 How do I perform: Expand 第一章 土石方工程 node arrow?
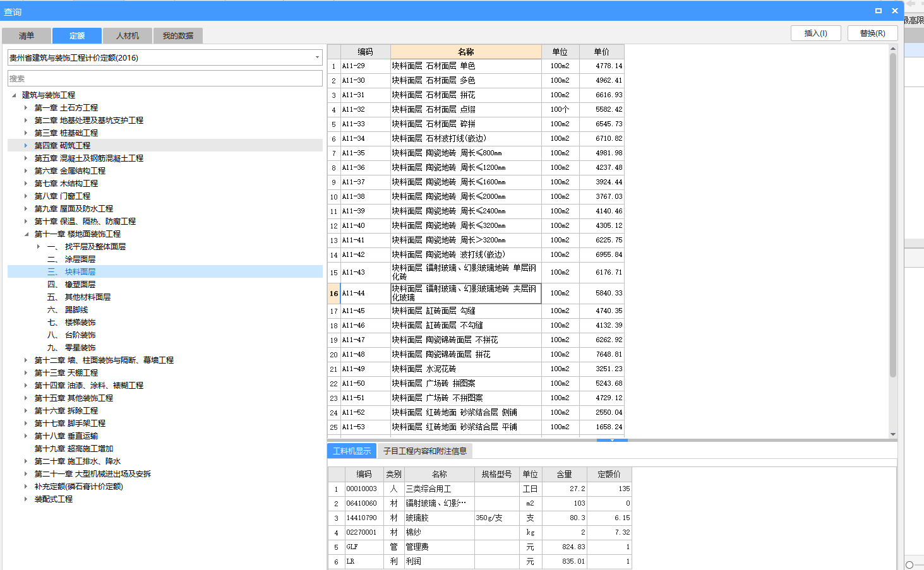coord(26,108)
